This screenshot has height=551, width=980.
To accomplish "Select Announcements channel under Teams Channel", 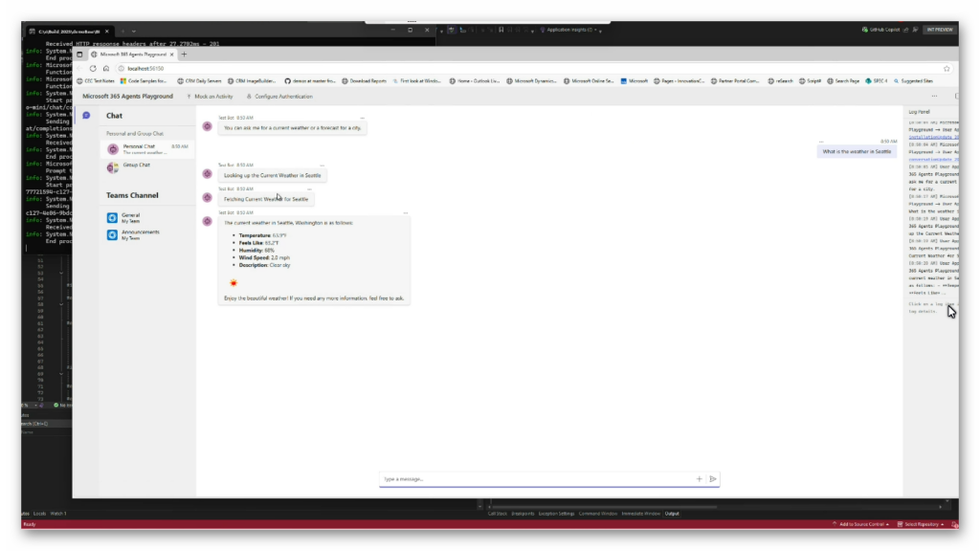I will pos(147,235).
